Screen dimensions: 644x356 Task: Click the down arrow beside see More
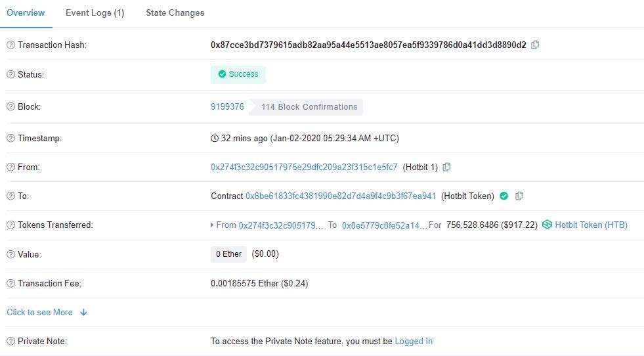click(x=84, y=313)
